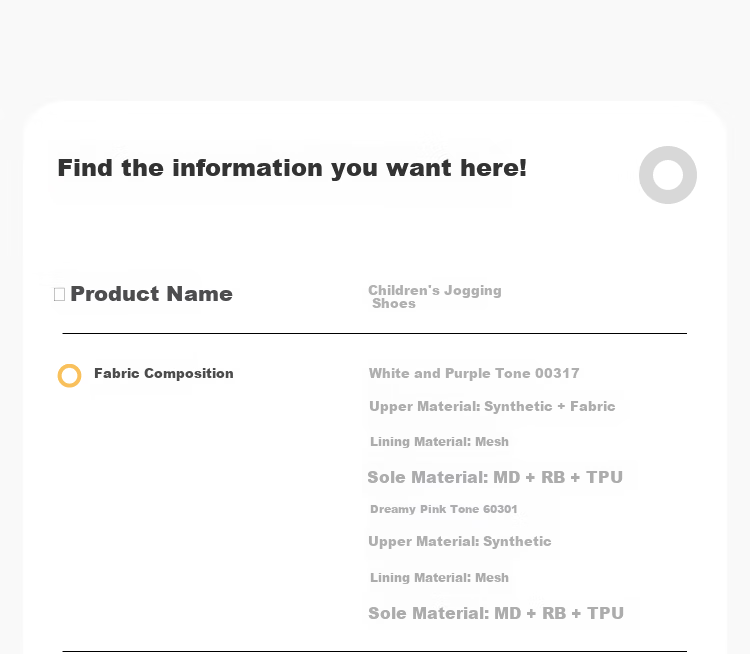Click the orange circle beside Fabric Composition
The image size is (750, 654).
click(x=69, y=376)
